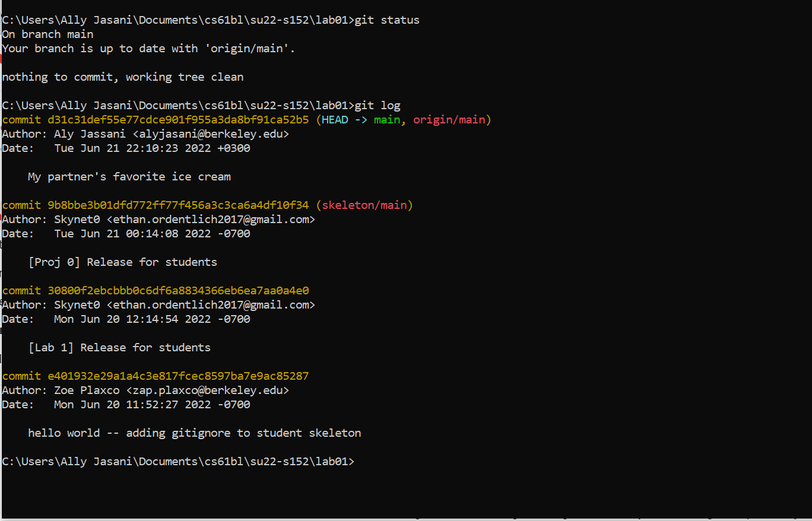This screenshot has width=812, height=521.
Task: Click the green main branch label
Action: pyautogui.click(x=386, y=120)
